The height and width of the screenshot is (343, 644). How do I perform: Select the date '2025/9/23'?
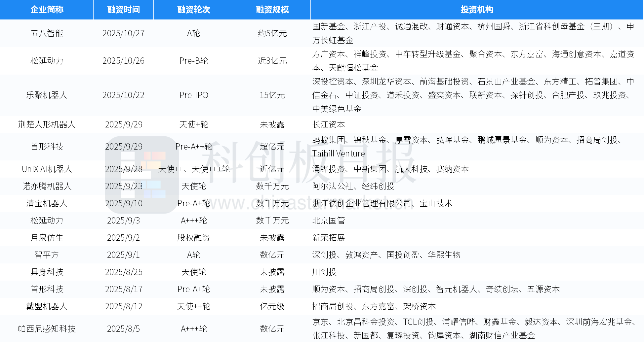point(123,186)
